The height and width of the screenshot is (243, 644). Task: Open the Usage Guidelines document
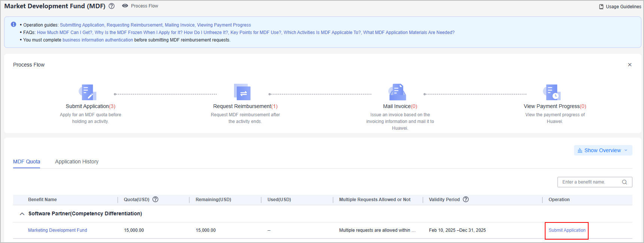620,6
